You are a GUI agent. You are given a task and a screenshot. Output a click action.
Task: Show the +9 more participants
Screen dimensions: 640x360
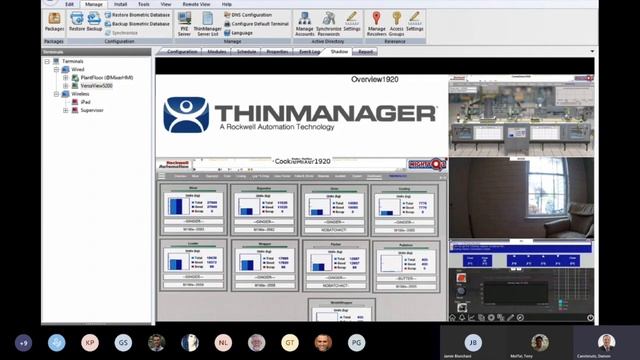tap(23, 343)
